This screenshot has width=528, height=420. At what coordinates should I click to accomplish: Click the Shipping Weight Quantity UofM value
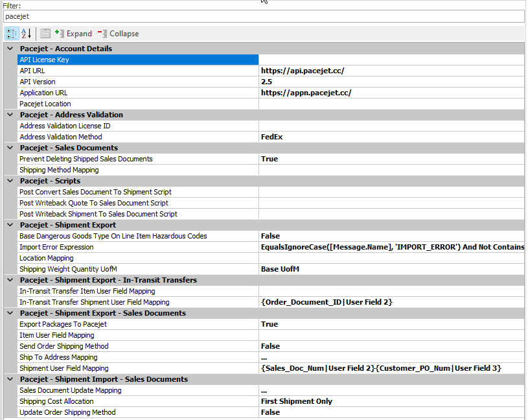(391, 269)
